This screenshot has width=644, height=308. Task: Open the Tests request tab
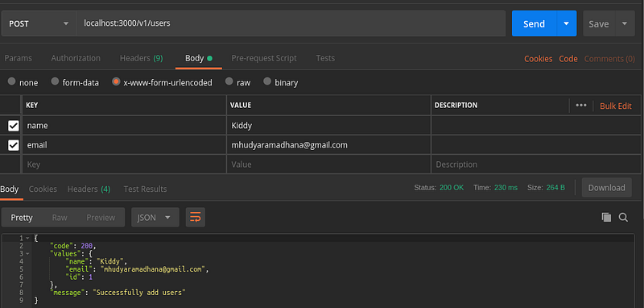325,58
